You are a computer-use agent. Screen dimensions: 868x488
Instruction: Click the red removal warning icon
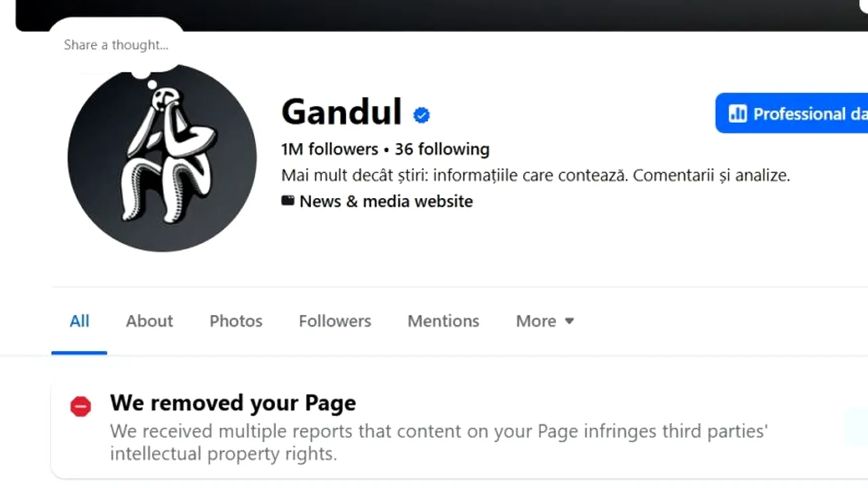81,406
